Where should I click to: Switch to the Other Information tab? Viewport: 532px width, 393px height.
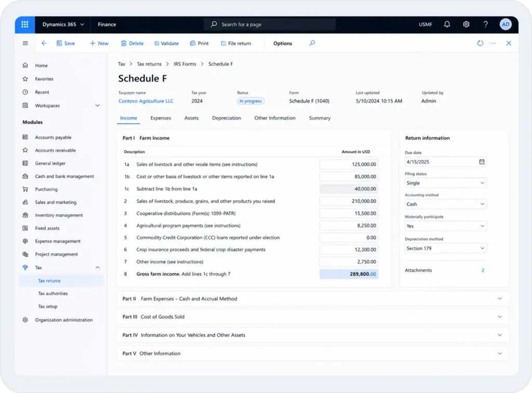pyautogui.click(x=275, y=118)
